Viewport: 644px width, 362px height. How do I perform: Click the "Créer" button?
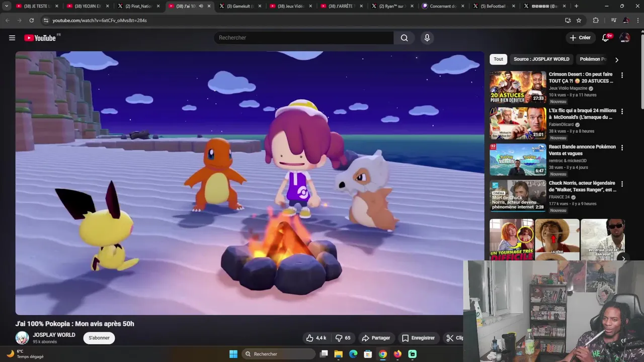pyautogui.click(x=580, y=38)
